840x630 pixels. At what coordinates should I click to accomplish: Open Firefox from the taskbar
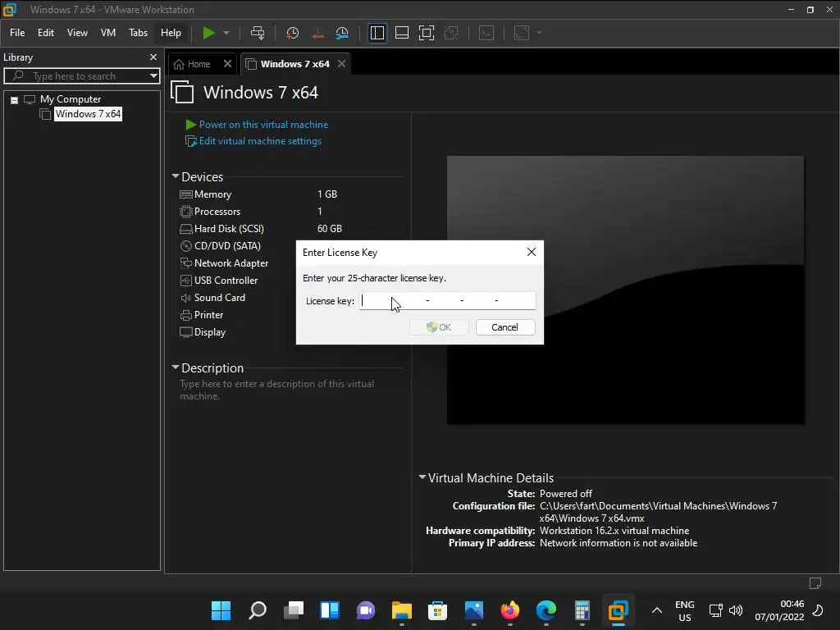pos(510,609)
